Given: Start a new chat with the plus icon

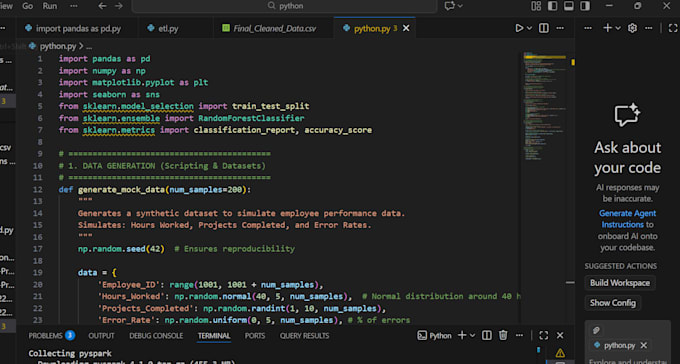Looking at the screenshot, I should pyautogui.click(x=608, y=28).
